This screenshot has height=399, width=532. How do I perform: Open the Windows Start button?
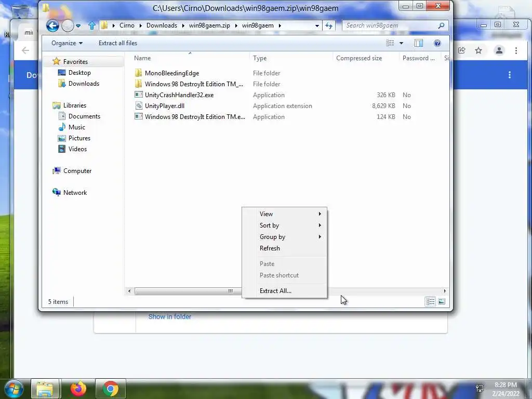coord(13,389)
